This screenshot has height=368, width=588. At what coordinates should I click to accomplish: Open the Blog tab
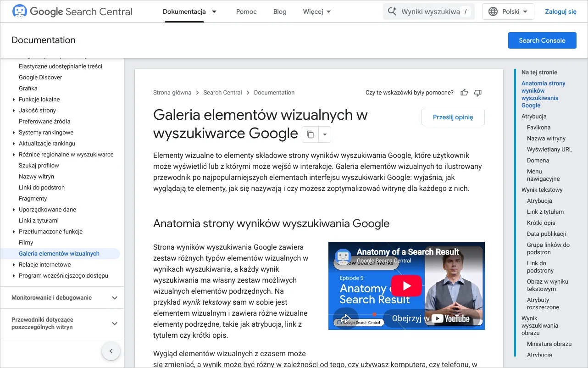click(x=280, y=11)
